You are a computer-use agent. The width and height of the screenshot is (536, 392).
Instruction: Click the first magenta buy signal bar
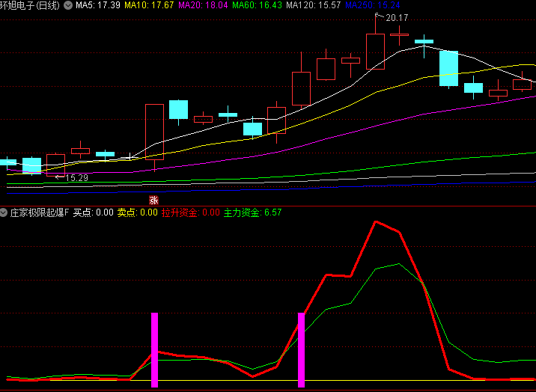pyautogui.click(x=154, y=350)
